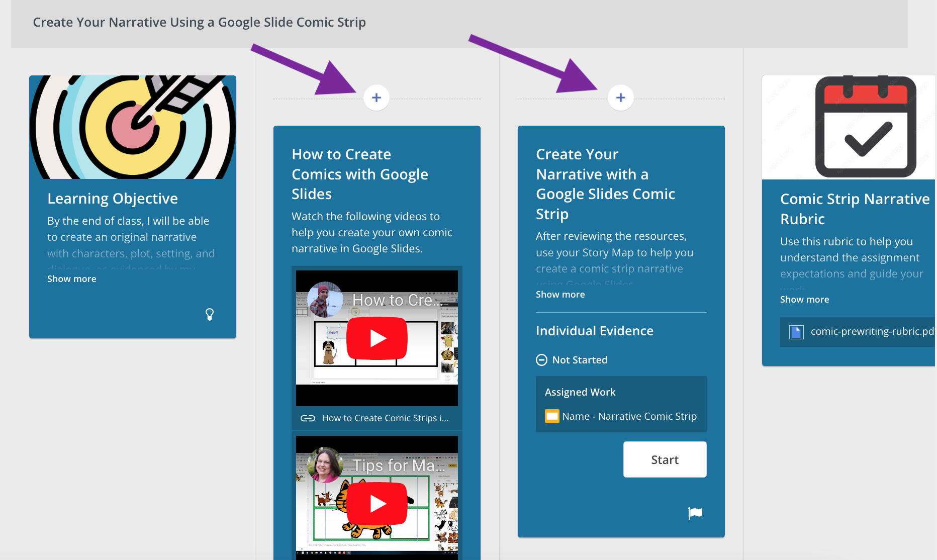This screenshot has width=937, height=560.
Task: Click the Assigned Work label
Action: (x=580, y=392)
